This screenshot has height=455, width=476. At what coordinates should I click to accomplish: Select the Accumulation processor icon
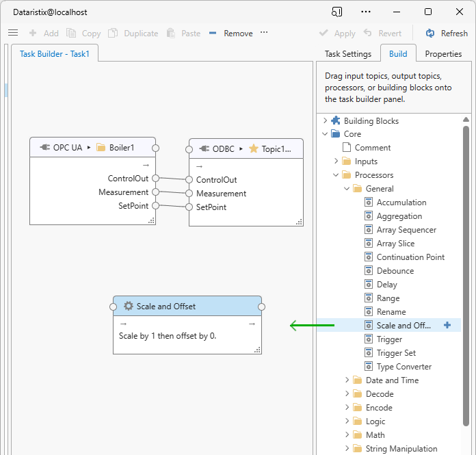coord(369,203)
